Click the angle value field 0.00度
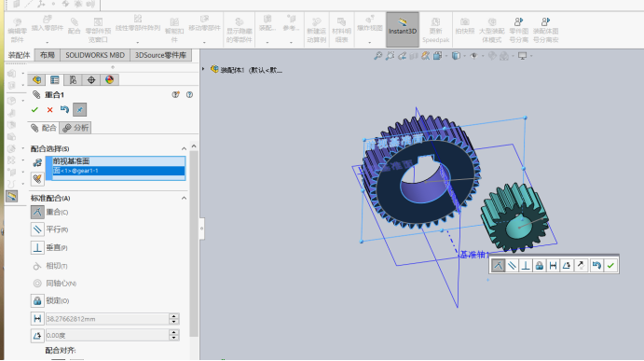 pyautogui.click(x=107, y=336)
